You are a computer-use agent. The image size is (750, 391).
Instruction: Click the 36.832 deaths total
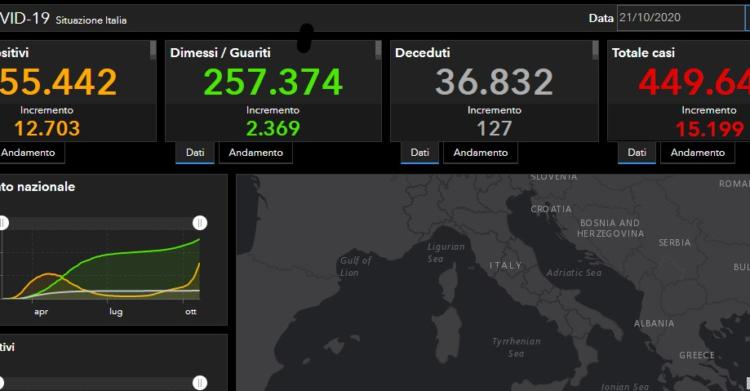[x=494, y=82]
